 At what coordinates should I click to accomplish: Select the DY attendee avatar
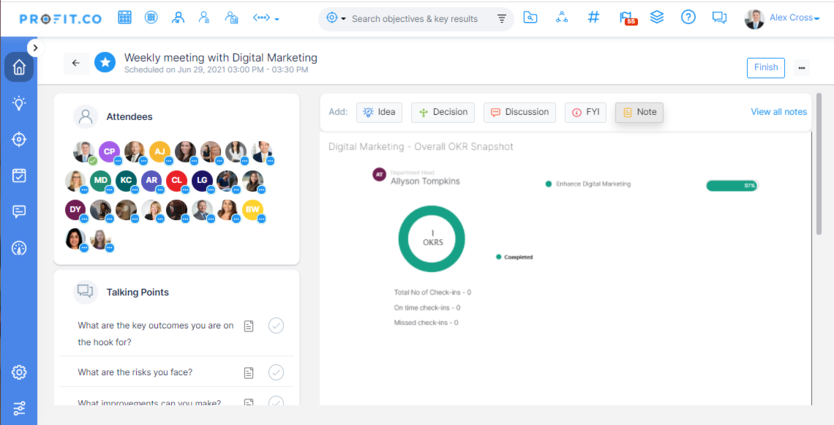click(x=76, y=210)
